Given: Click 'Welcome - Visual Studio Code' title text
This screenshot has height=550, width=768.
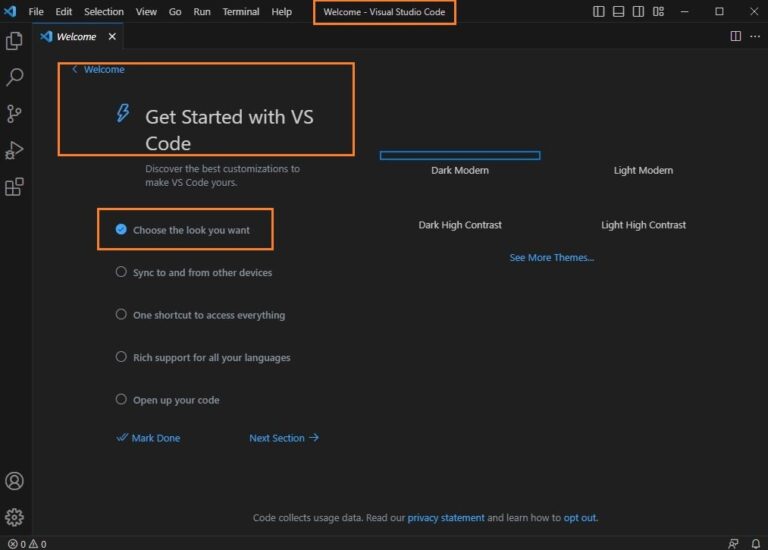Looking at the screenshot, I should (384, 12).
